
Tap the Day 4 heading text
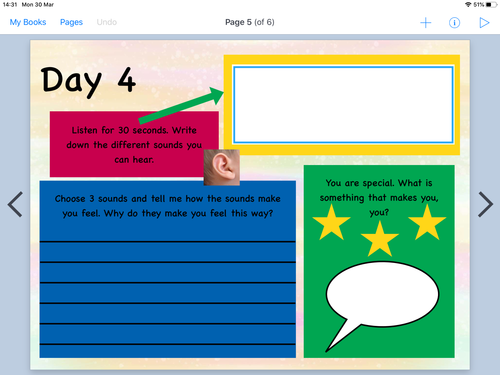pos(88,81)
